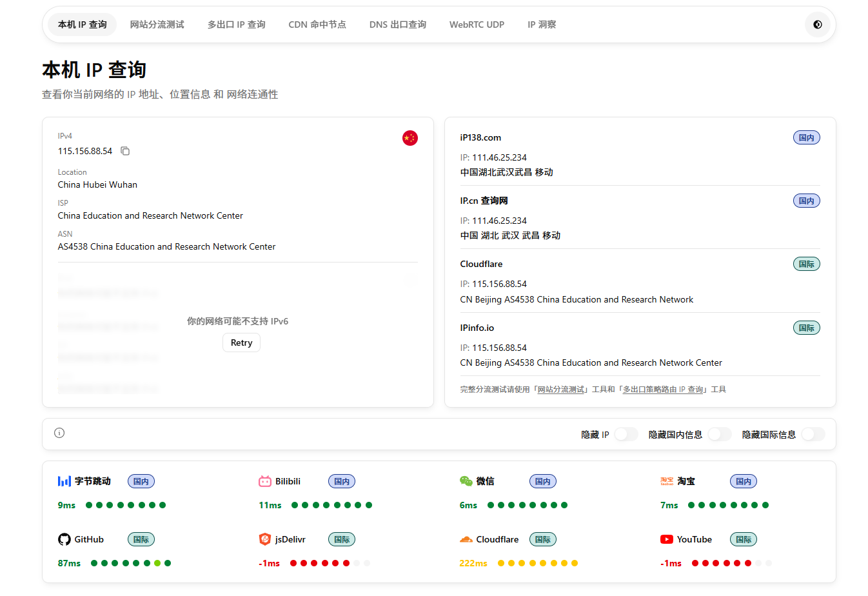868x596 pixels.
Task: Click the Bilibili icon
Action: point(264,481)
